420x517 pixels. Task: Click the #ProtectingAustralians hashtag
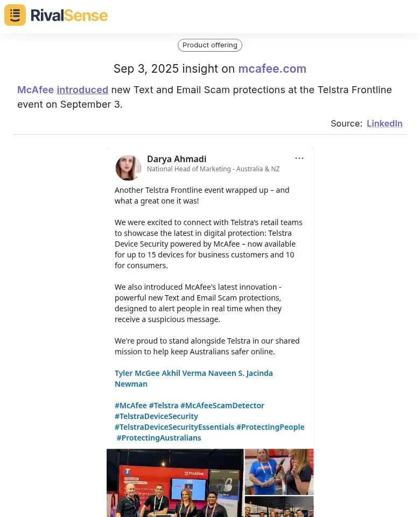[x=159, y=438]
